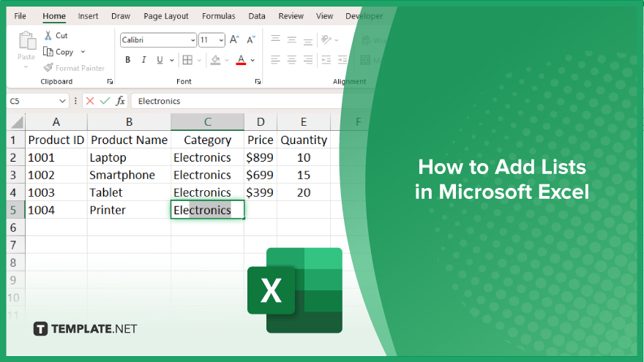644x362 pixels.
Task: Expand the Copy options arrow
Action: point(83,52)
